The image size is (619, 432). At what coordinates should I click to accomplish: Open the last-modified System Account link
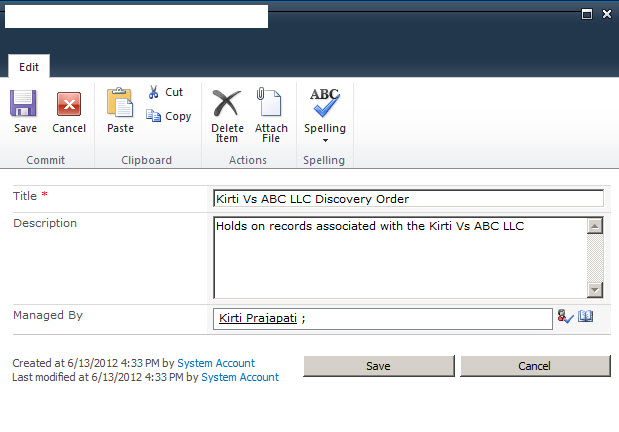(x=240, y=377)
